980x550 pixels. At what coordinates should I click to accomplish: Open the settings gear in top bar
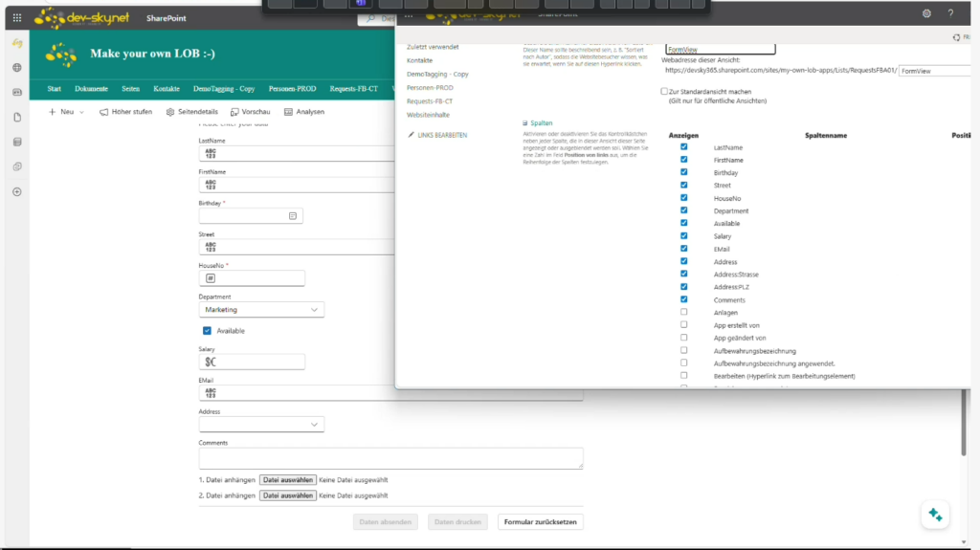pyautogui.click(x=925, y=13)
